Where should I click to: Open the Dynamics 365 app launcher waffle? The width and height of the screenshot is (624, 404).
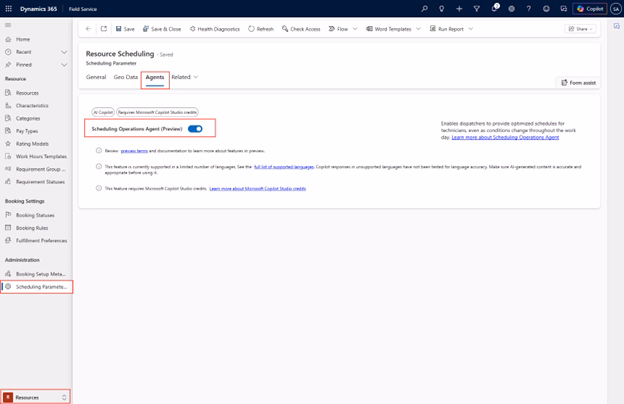pos(8,9)
